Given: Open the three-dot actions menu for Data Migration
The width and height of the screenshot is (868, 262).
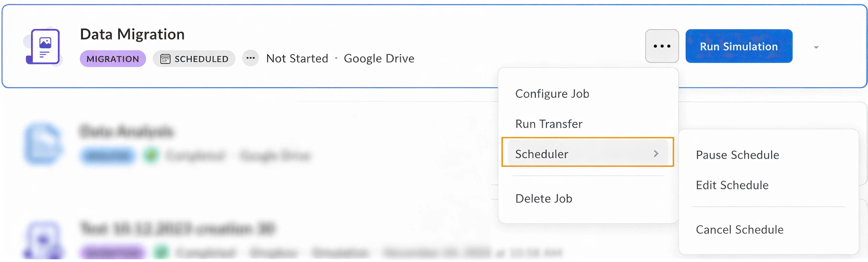Looking at the screenshot, I should click(661, 46).
